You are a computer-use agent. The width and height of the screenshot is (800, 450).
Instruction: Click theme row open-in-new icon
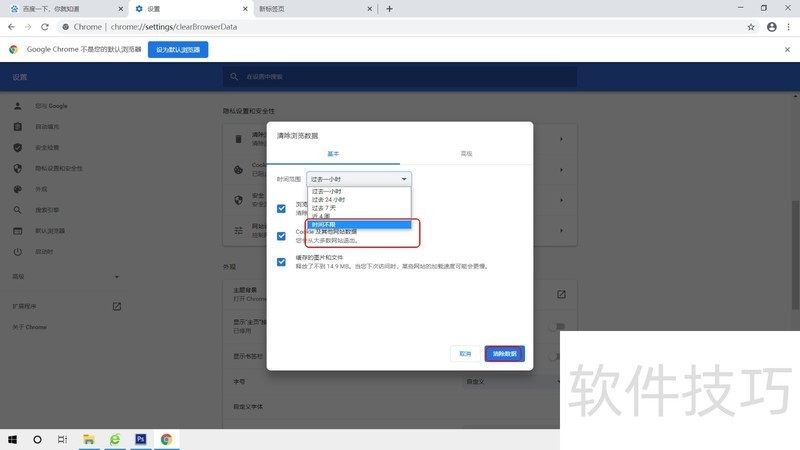pos(561,294)
